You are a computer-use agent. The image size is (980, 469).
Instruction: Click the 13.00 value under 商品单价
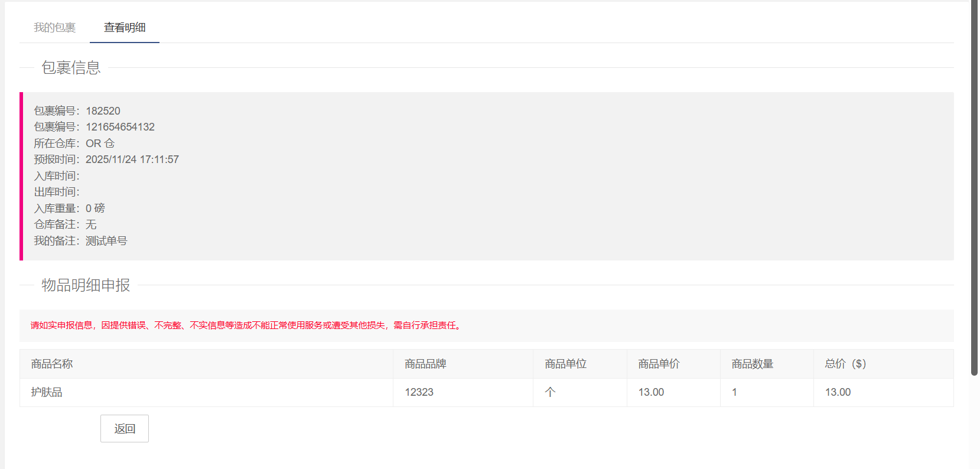[651, 392]
